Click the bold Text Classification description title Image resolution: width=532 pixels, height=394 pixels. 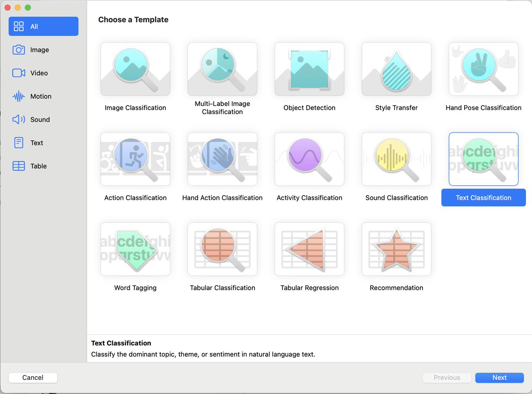121,343
